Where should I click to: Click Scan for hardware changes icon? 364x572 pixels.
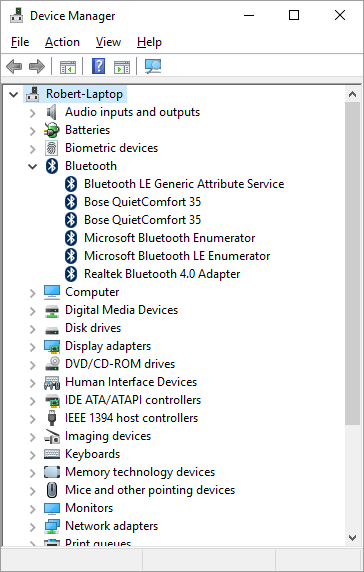coord(153,66)
